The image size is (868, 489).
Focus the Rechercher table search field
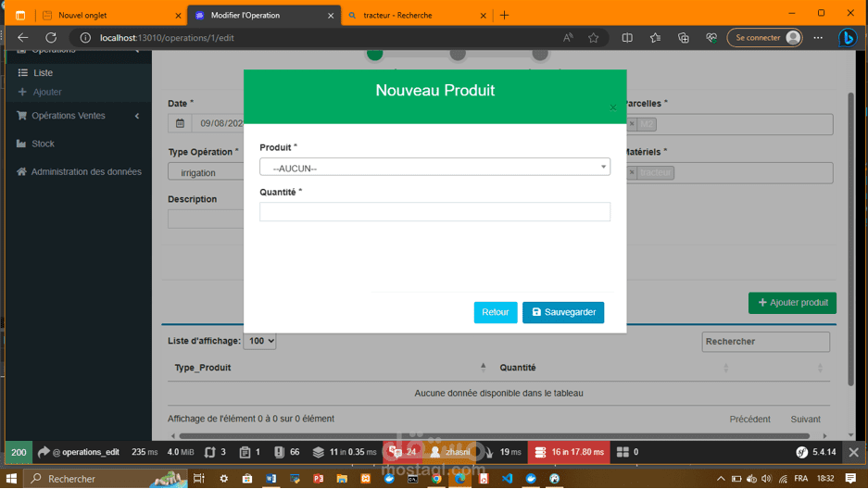pyautogui.click(x=765, y=342)
